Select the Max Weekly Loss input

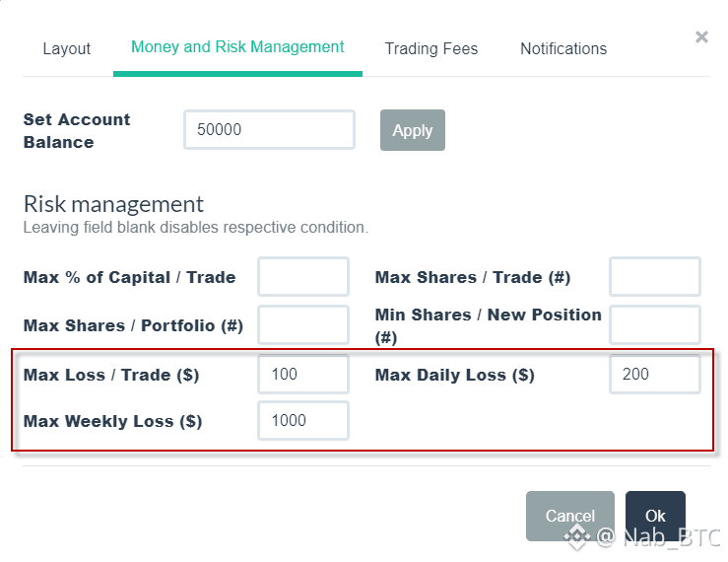[303, 421]
